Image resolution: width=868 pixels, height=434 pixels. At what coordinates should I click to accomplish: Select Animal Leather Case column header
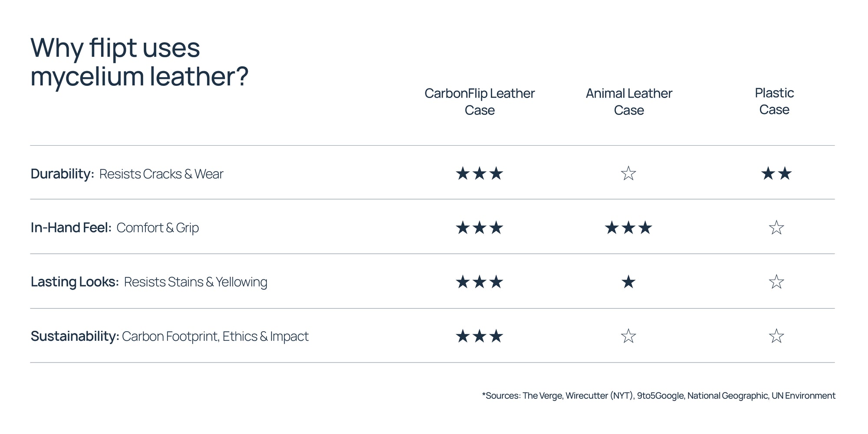click(x=628, y=101)
